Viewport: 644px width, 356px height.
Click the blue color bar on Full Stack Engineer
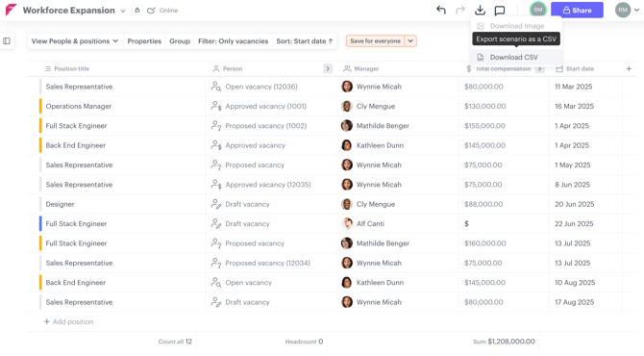(40, 223)
